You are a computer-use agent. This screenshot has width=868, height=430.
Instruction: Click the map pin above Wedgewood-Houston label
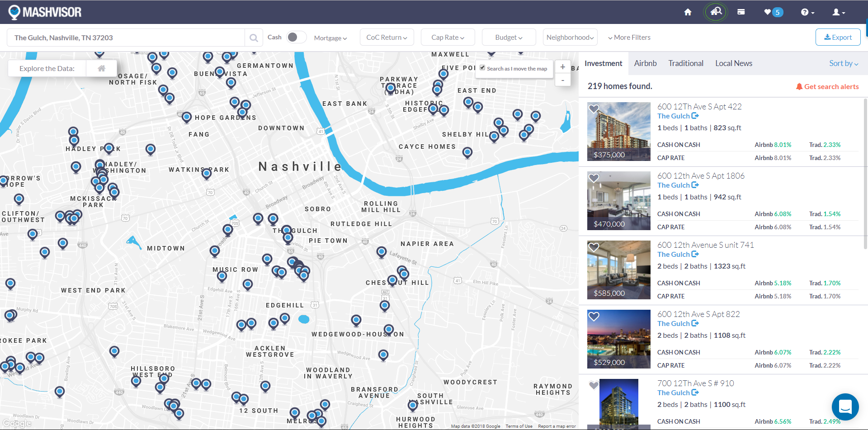(x=389, y=330)
